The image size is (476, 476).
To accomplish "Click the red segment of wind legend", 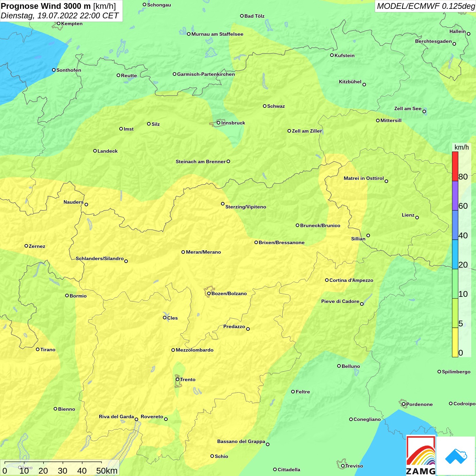I will pyautogui.click(x=455, y=166).
